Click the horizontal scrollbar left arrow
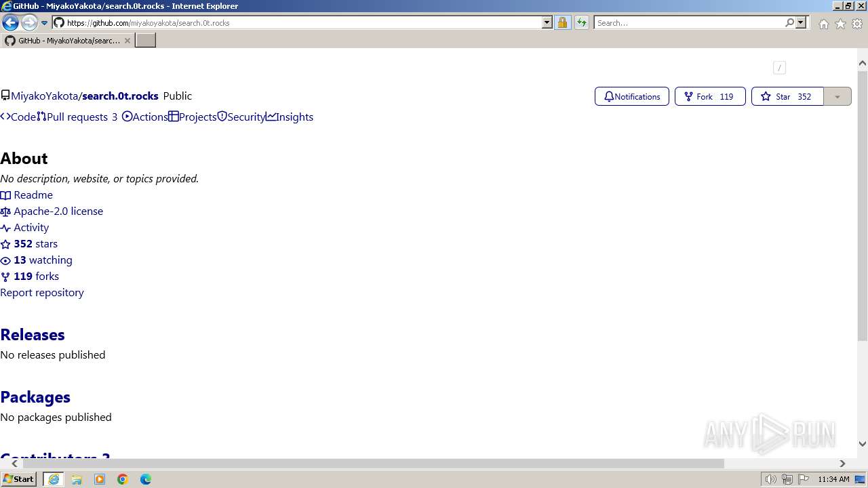 click(x=15, y=464)
